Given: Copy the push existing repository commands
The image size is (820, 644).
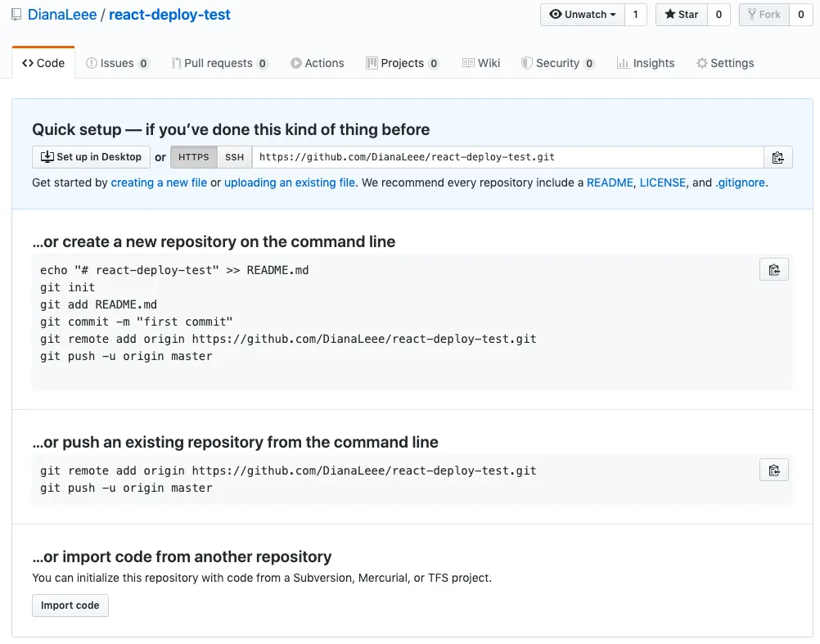Looking at the screenshot, I should [x=774, y=470].
